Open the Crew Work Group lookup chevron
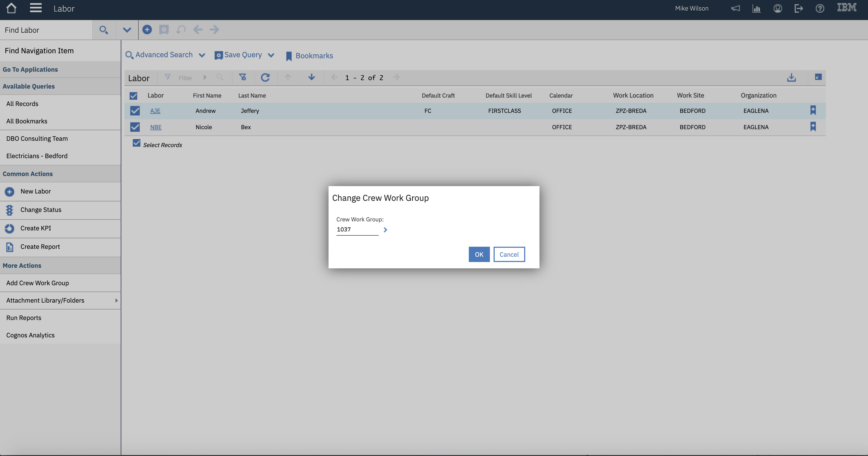 385,230
